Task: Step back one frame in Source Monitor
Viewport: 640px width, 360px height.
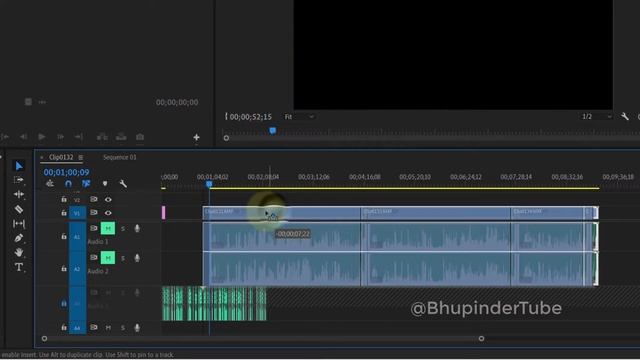Action: click(23, 137)
